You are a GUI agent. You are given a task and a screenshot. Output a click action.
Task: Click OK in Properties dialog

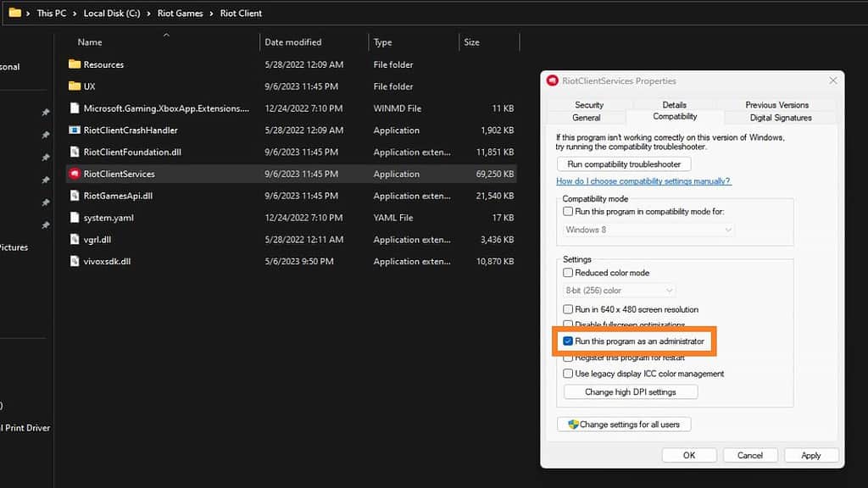click(689, 455)
